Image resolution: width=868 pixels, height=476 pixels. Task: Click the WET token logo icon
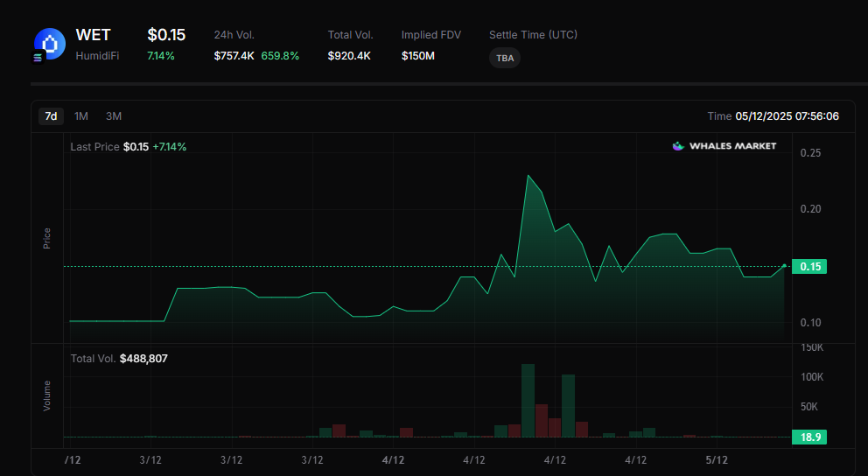tap(50, 43)
